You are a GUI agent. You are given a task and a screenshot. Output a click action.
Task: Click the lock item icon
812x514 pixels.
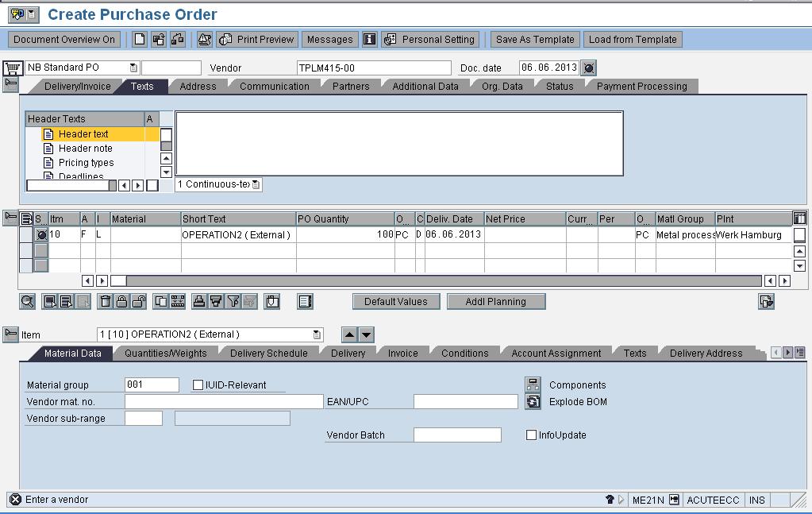[x=121, y=301]
